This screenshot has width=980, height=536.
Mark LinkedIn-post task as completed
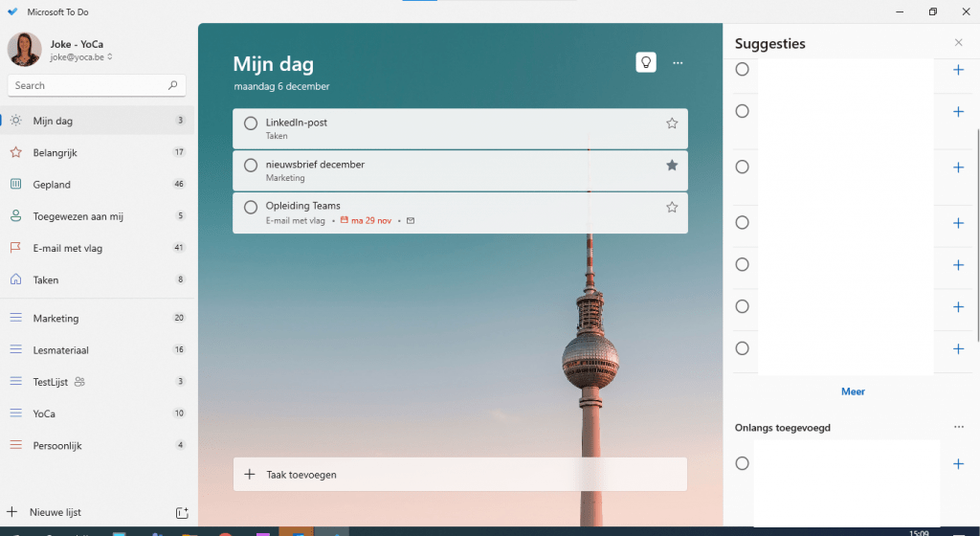click(251, 123)
